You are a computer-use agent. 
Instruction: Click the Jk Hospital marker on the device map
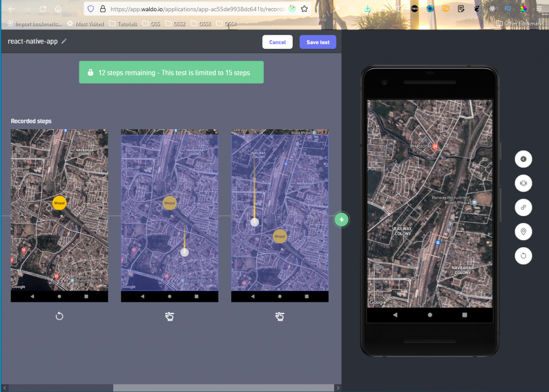tap(435, 147)
